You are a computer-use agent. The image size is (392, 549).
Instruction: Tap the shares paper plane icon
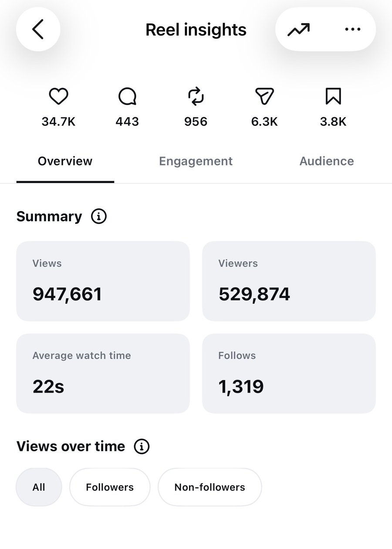tap(264, 97)
